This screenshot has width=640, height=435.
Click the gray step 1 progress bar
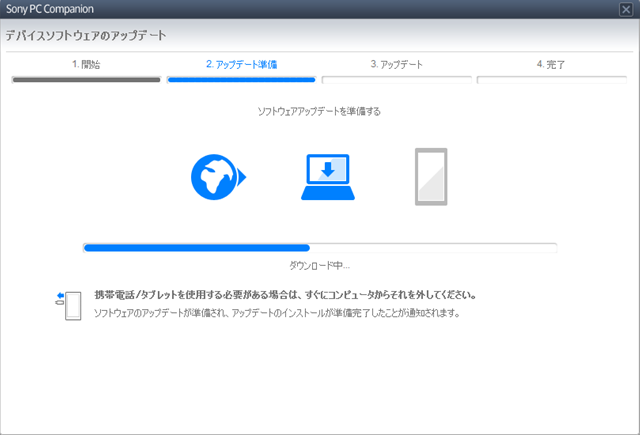(87, 80)
